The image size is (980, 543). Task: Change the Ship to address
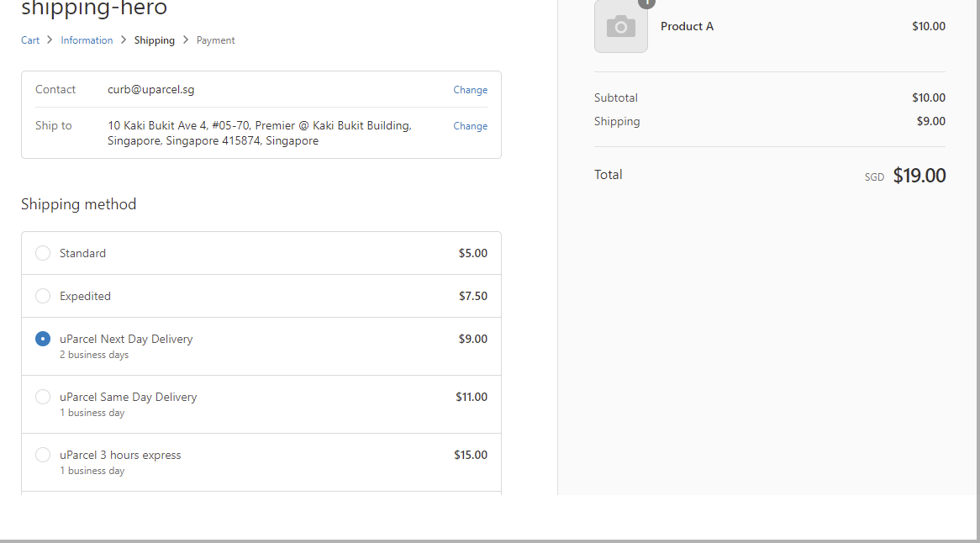(470, 126)
